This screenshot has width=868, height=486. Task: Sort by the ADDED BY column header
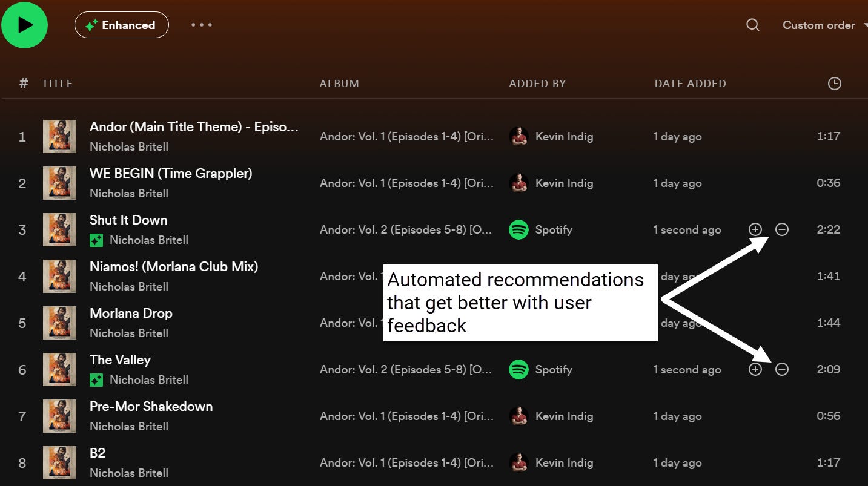pos(537,84)
